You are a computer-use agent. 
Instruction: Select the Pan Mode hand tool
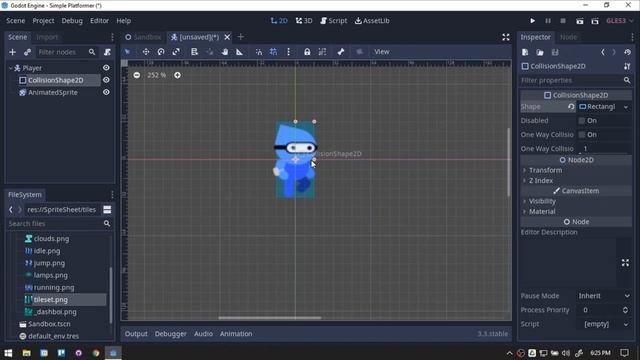[224, 52]
